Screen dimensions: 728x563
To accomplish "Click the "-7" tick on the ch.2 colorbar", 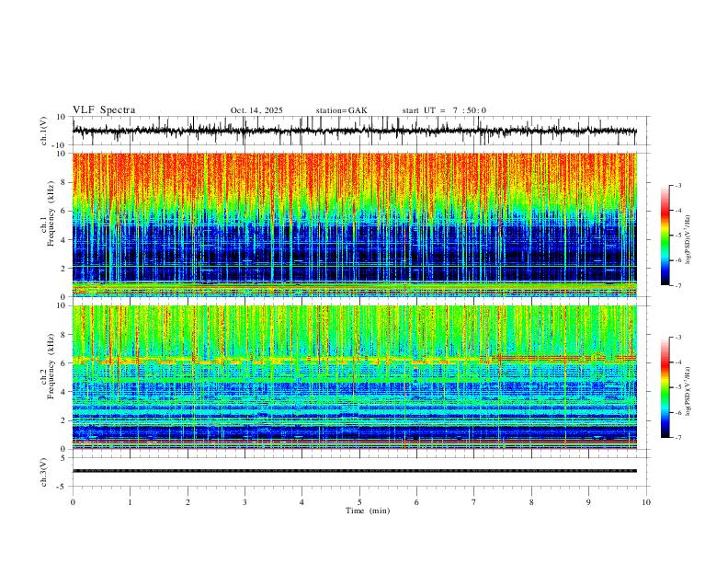I will pyautogui.click(x=677, y=438).
